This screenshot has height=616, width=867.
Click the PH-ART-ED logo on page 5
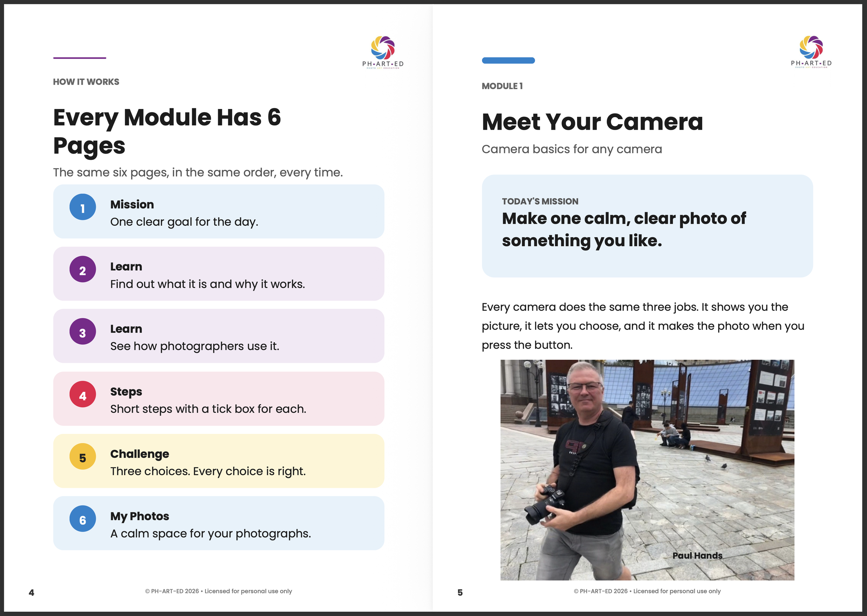(811, 52)
